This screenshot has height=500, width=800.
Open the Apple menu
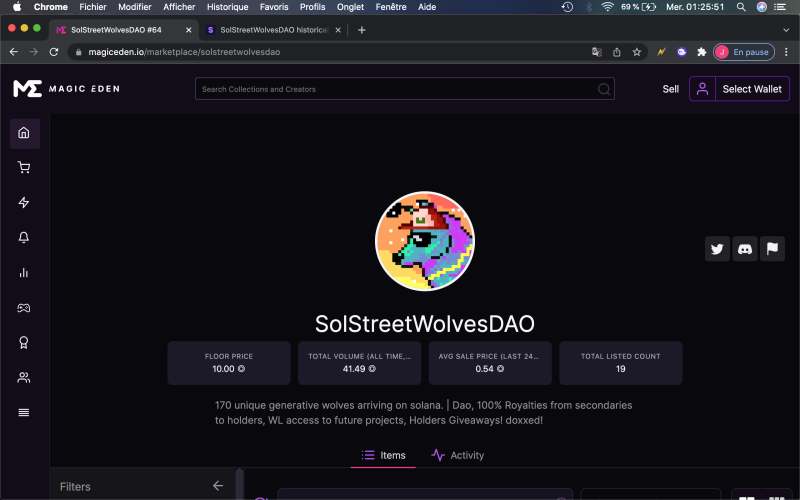tap(17, 7)
